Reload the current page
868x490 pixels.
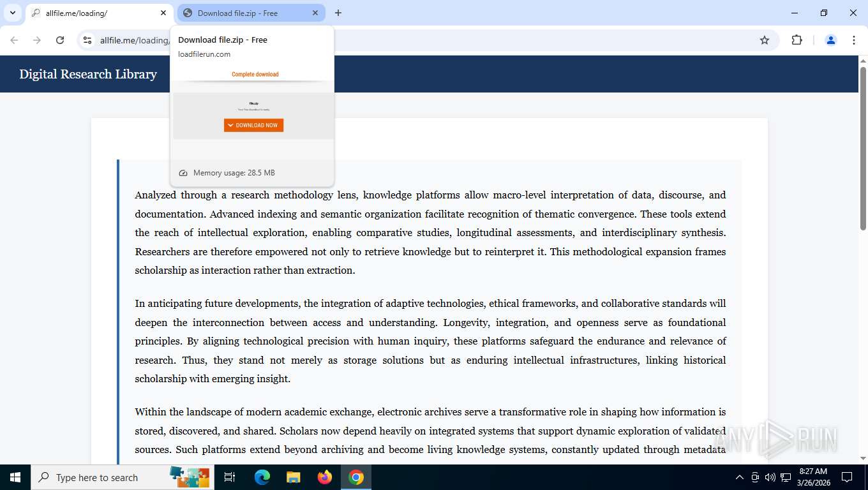tap(60, 40)
